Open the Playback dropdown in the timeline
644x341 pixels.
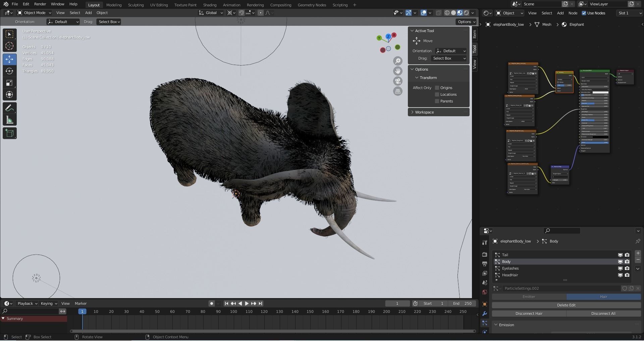tap(27, 303)
